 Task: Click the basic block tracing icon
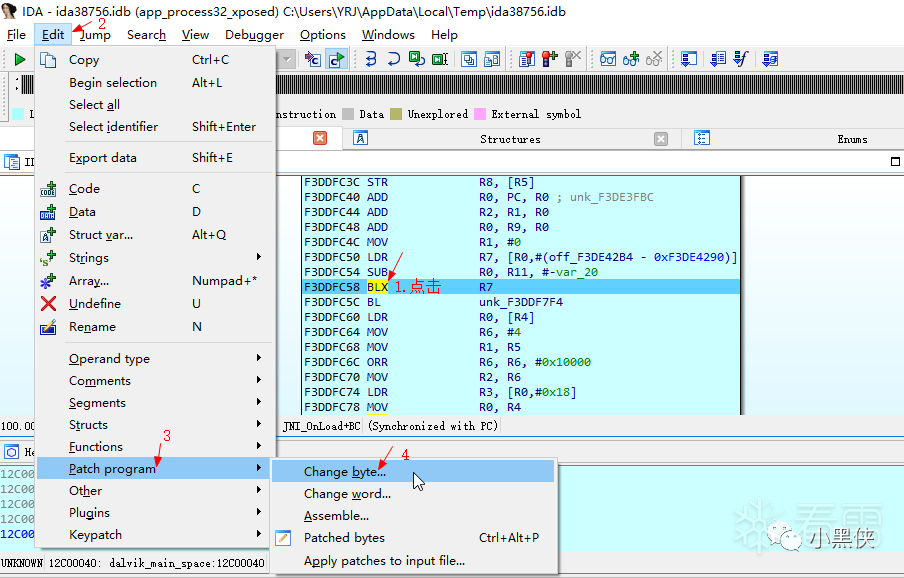[770, 59]
